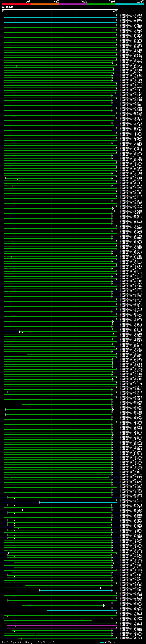Click the query end position 469
The height and width of the screenshot is (644, 146).
point(115,11)
